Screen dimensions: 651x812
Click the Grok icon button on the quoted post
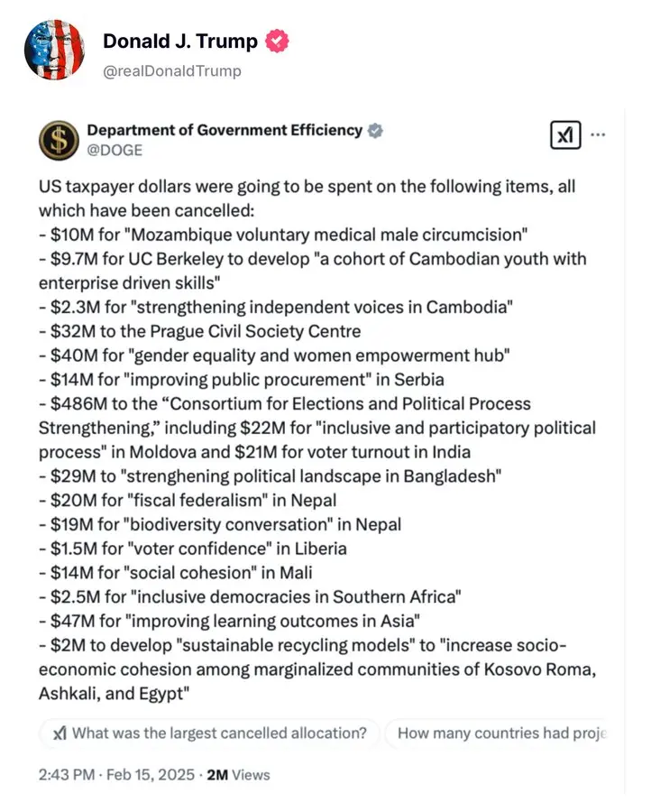[x=565, y=135]
